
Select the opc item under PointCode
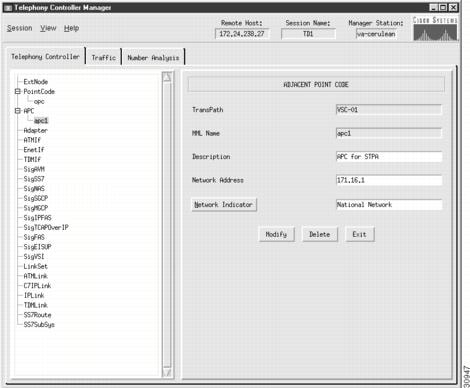click(39, 101)
